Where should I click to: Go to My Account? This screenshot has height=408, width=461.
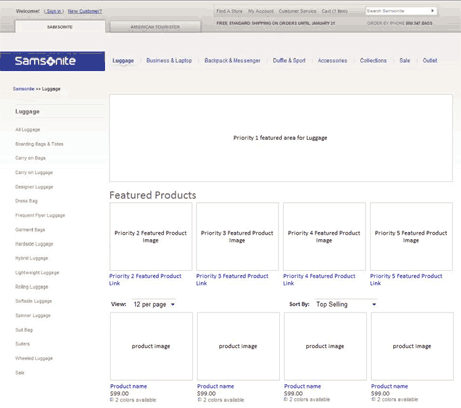(x=261, y=11)
